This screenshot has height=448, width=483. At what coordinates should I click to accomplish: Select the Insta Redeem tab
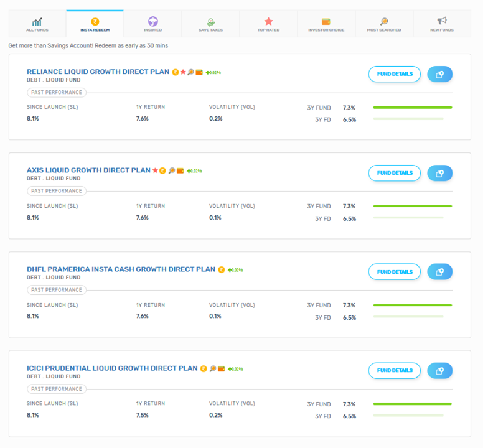(95, 24)
